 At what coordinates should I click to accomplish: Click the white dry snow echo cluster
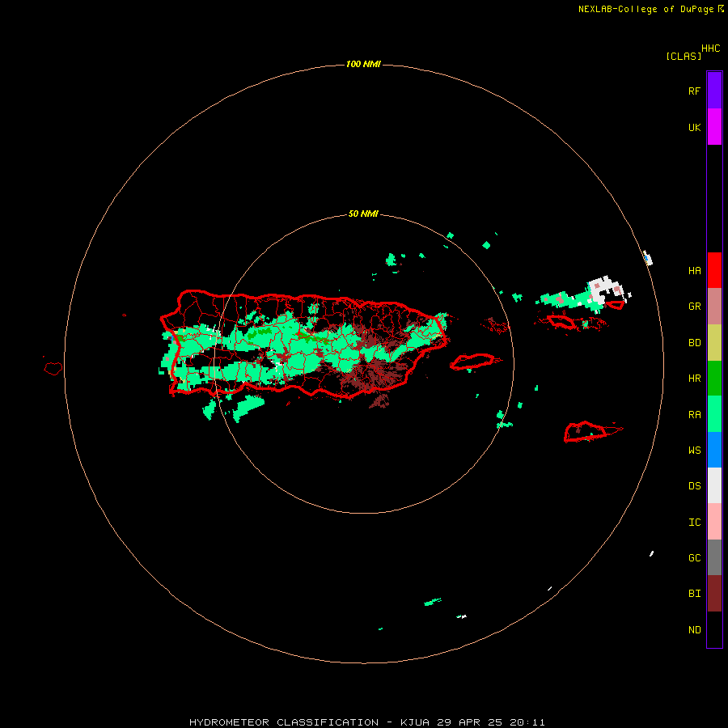coord(605,289)
